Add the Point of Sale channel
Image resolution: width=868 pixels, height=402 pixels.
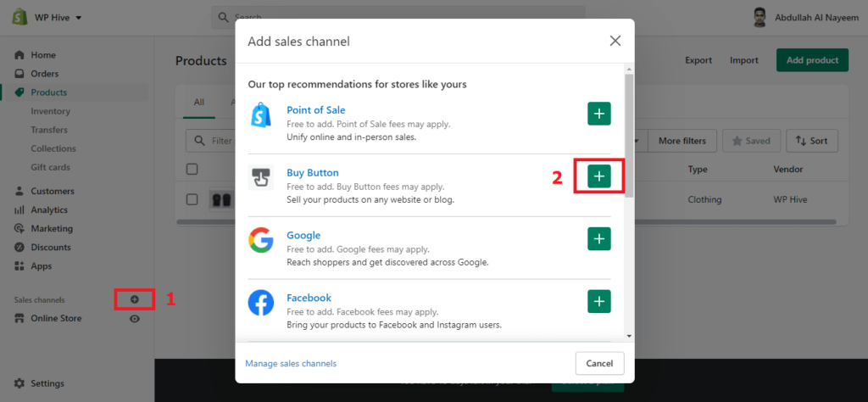coord(599,114)
